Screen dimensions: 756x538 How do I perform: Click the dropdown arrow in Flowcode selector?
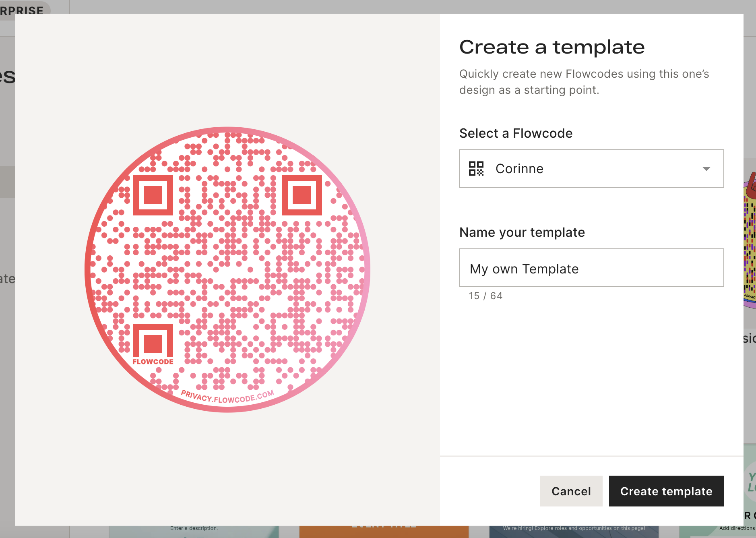point(706,169)
